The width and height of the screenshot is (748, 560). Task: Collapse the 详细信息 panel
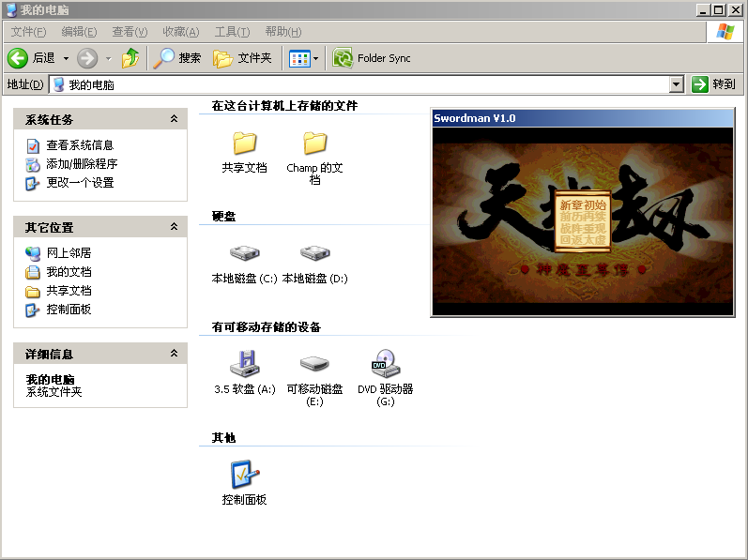tap(175, 353)
